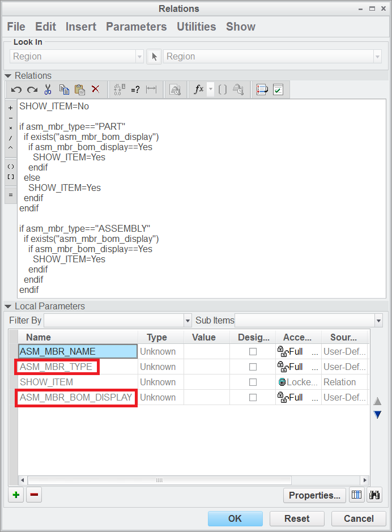Move parameter up with gray arrow

(377, 401)
